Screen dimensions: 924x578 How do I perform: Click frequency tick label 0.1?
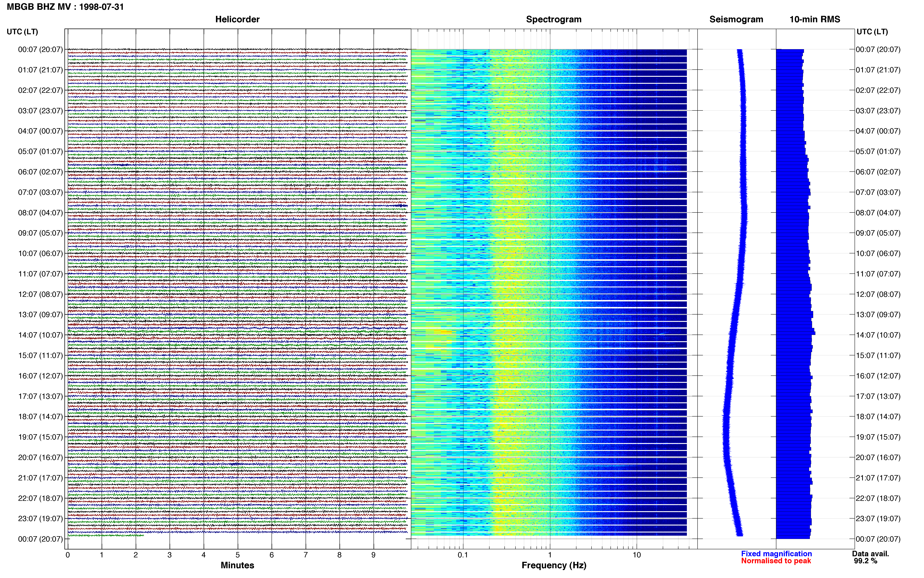pos(463,555)
